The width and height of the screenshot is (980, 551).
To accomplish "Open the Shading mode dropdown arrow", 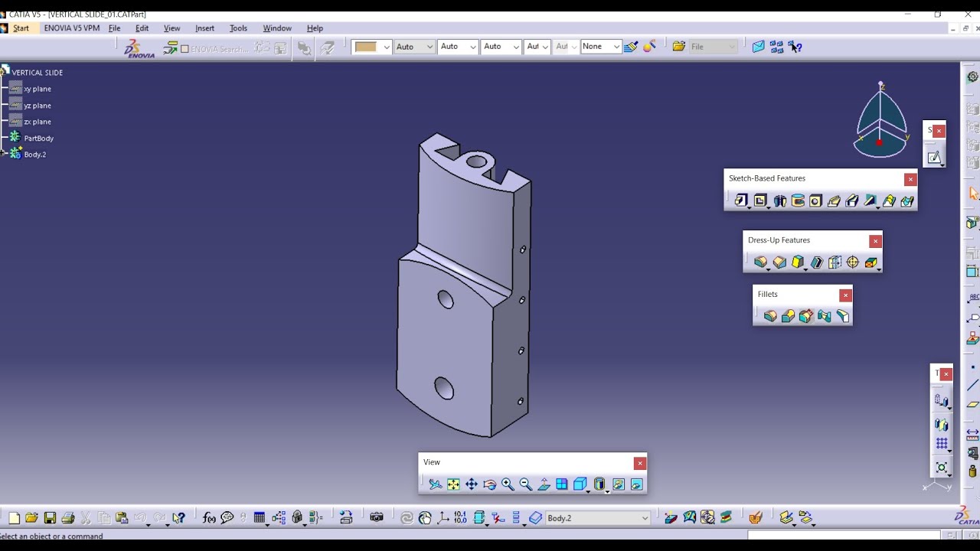I will click(x=607, y=491).
